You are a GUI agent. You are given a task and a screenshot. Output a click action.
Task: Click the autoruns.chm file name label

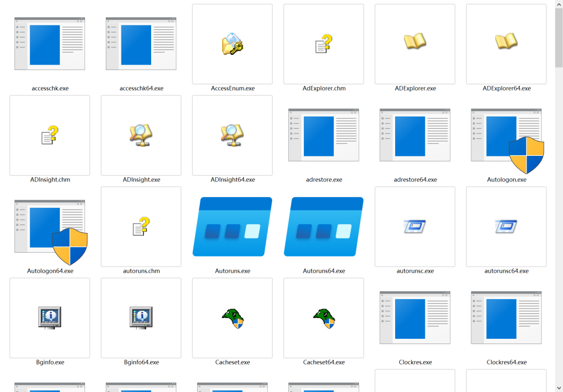141,271
